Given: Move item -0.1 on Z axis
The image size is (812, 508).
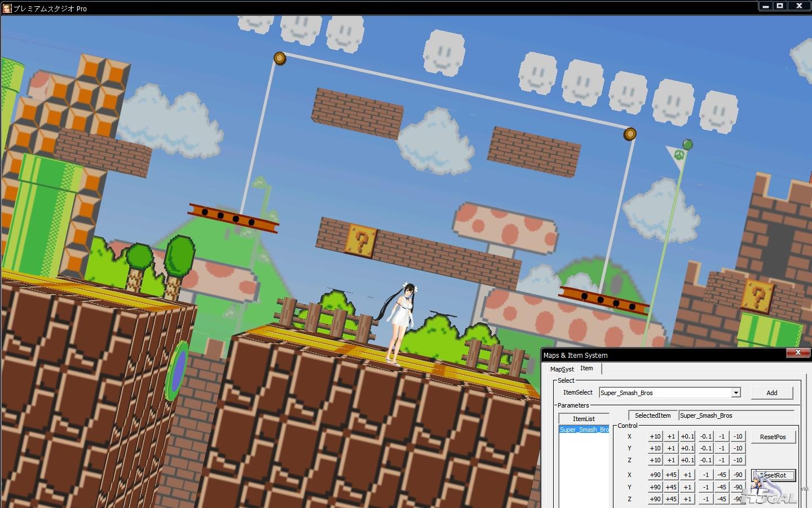Looking at the screenshot, I should [x=706, y=460].
